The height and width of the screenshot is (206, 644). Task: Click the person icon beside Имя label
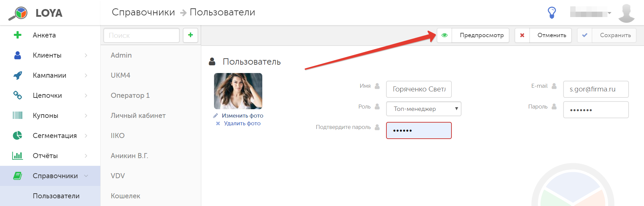tap(377, 86)
